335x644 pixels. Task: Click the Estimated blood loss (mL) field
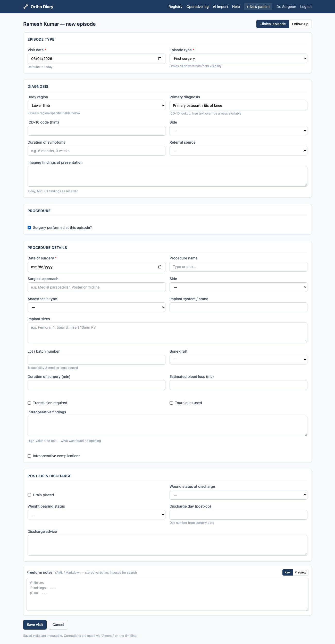pos(238,385)
